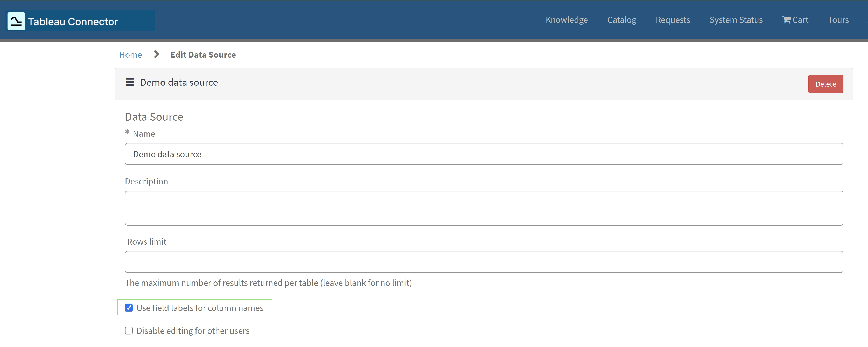The image size is (868, 347).
Task: Focus the Rows limit input field
Action: coord(337,262)
